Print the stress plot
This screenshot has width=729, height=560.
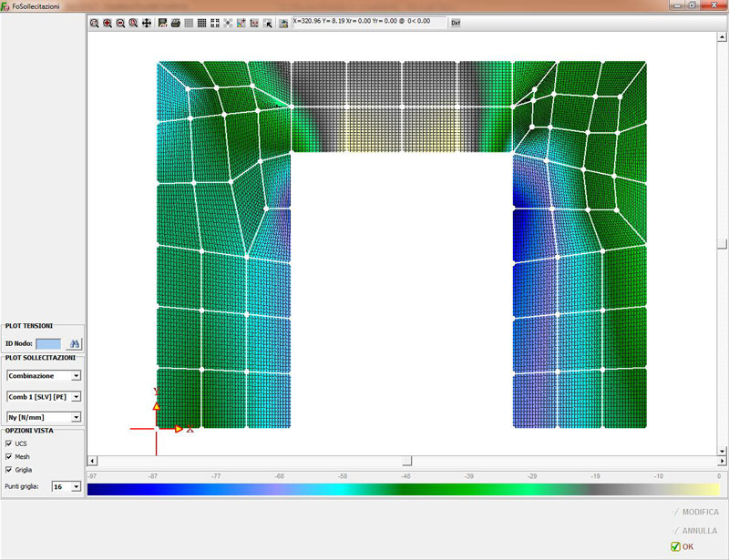coord(176,24)
